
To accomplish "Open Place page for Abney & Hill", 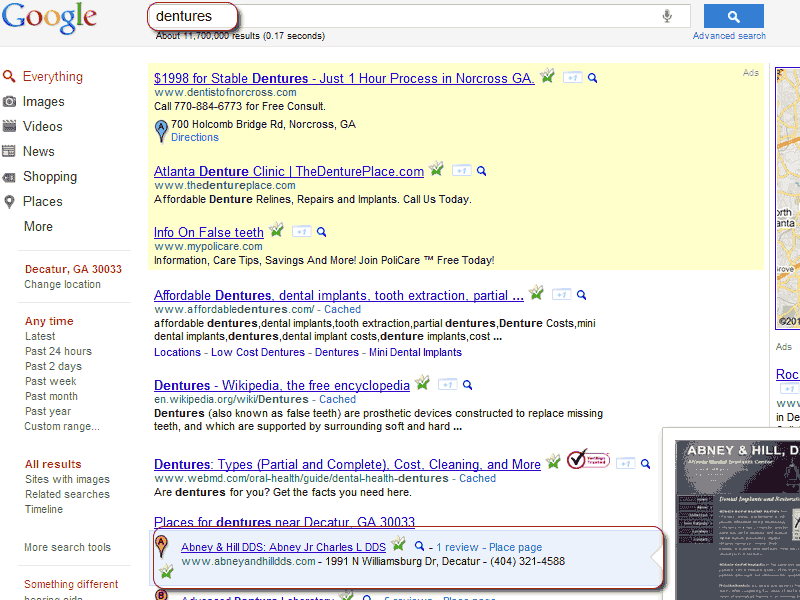I will point(515,547).
